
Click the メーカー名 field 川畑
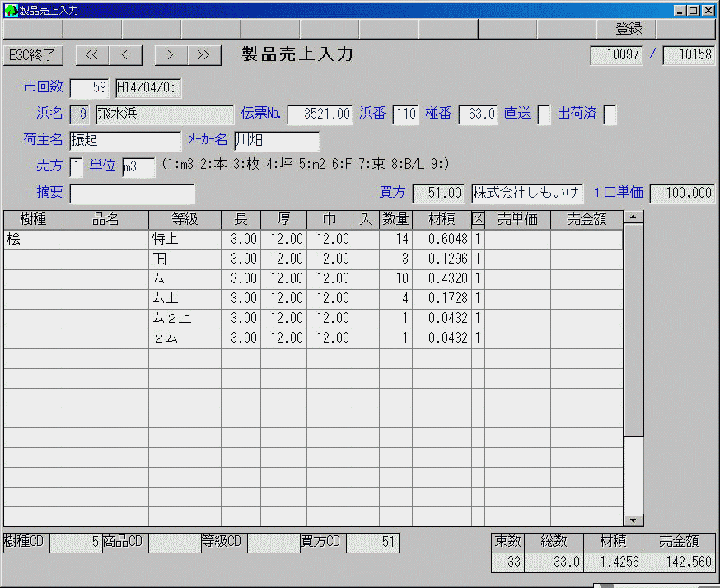(x=277, y=141)
